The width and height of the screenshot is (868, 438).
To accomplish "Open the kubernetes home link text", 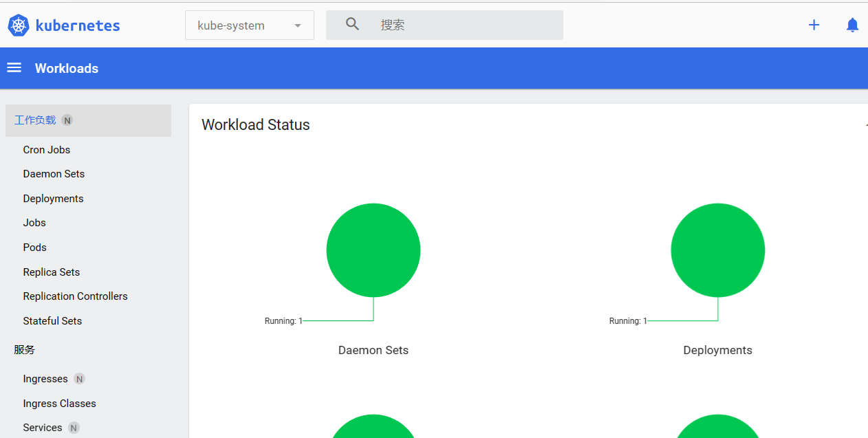I will (x=78, y=25).
